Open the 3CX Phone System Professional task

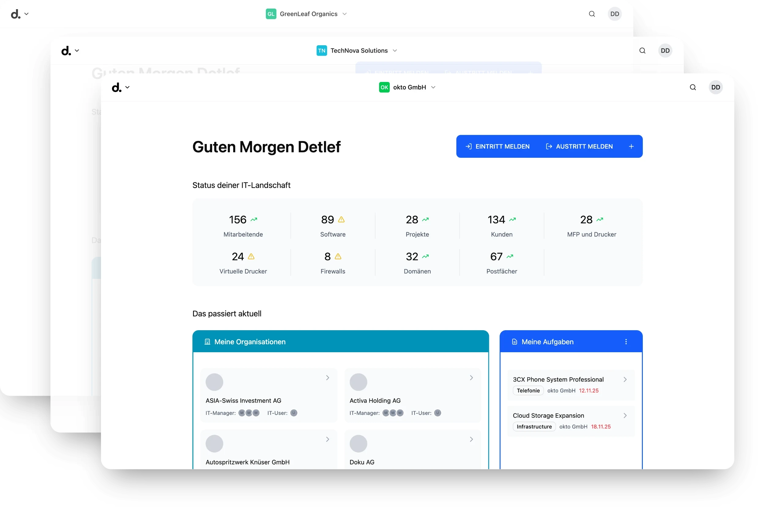point(571,385)
